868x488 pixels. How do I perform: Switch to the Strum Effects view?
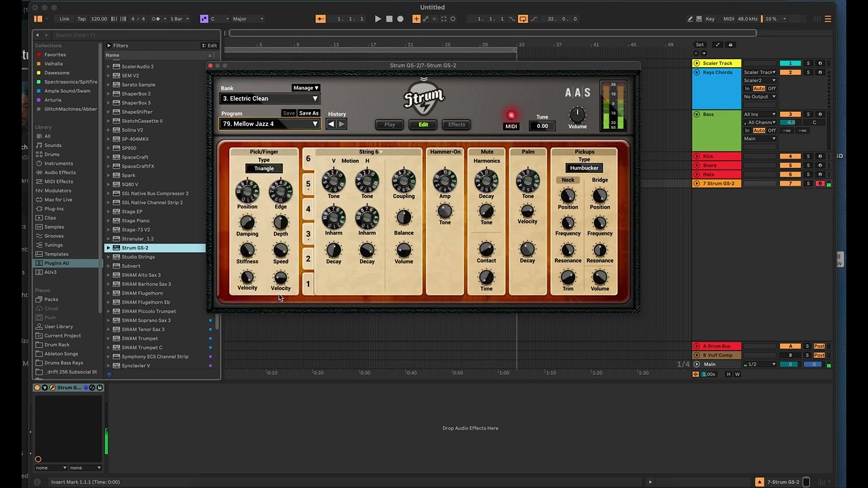point(457,125)
